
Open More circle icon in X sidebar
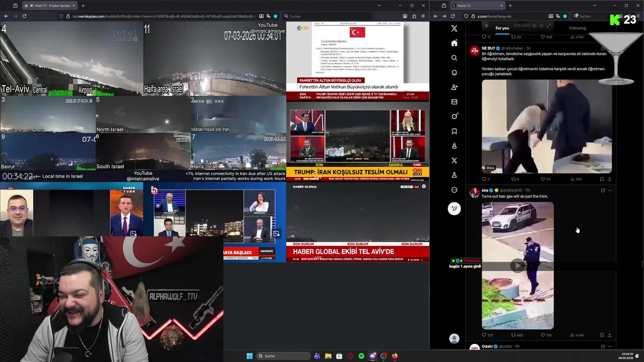point(454,190)
